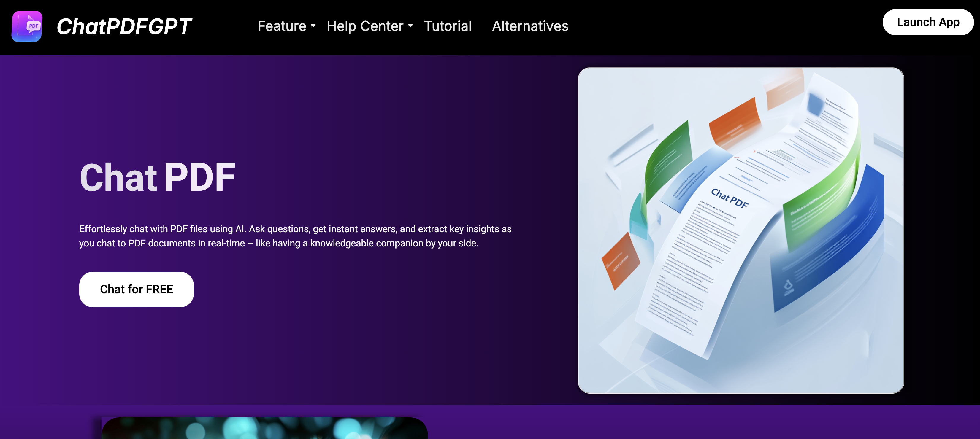Viewport: 980px width, 439px height.
Task: Click the caret beside Help Center
Action: [410, 26]
